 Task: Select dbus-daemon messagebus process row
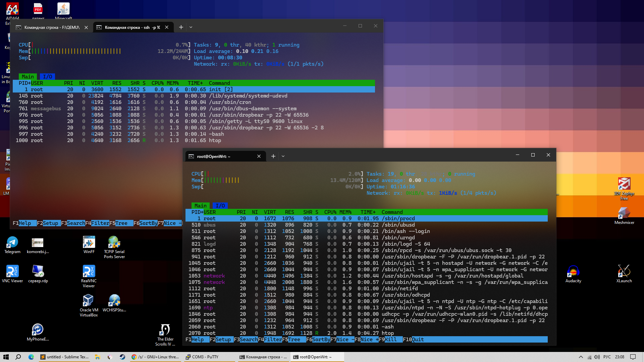click(194, 109)
